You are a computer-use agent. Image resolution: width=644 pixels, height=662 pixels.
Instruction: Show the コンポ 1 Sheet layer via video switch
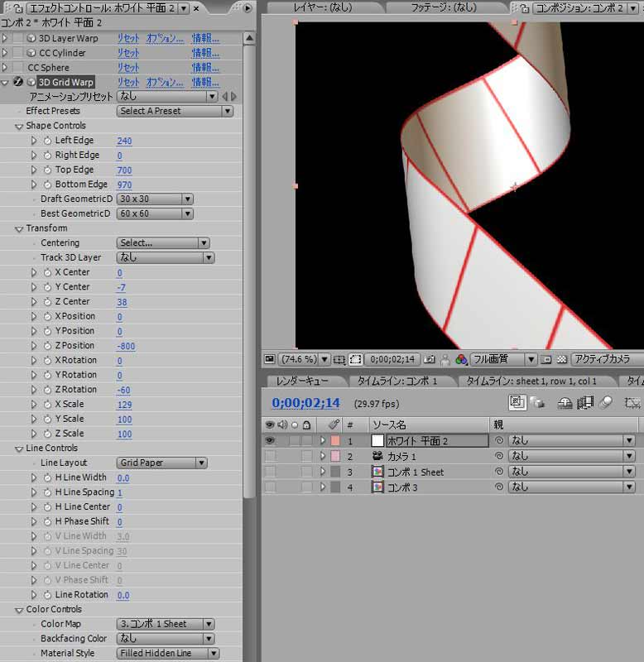(269, 472)
